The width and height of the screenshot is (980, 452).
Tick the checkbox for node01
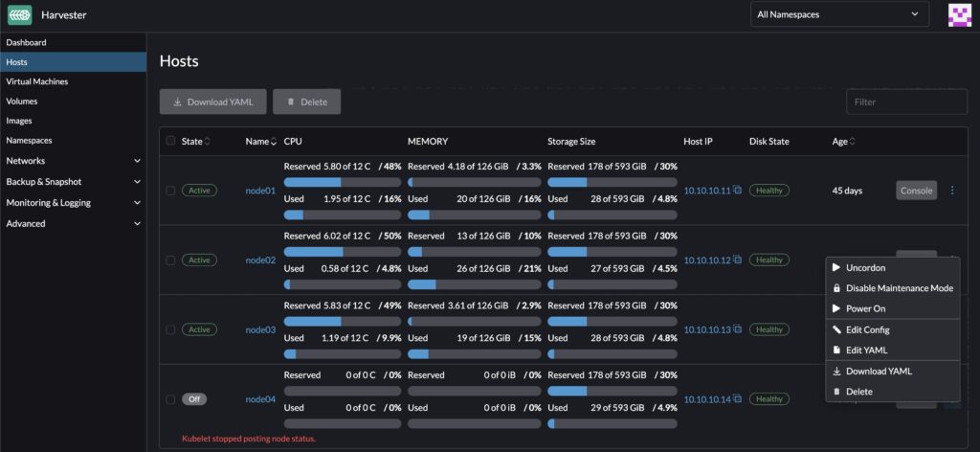170,191
